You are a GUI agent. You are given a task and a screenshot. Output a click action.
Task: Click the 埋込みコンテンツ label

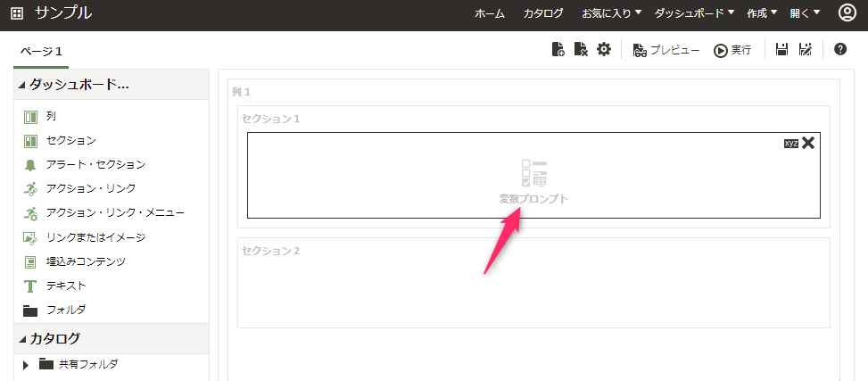point(86,261)
